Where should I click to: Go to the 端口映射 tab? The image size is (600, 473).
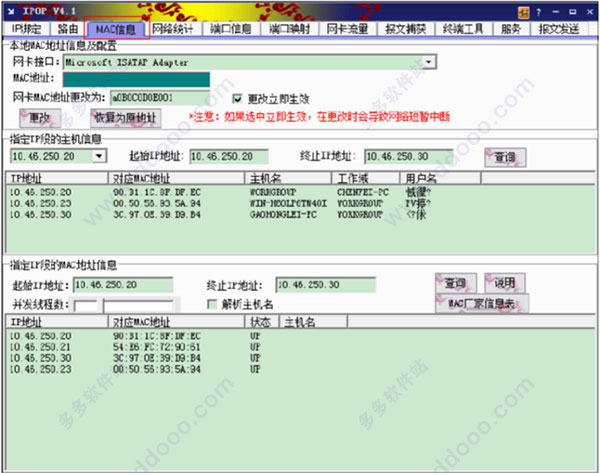pyautogui.click(x=289, y=29)
